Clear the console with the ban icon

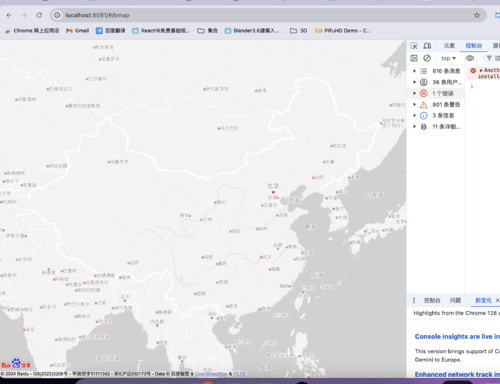(427, 58)
